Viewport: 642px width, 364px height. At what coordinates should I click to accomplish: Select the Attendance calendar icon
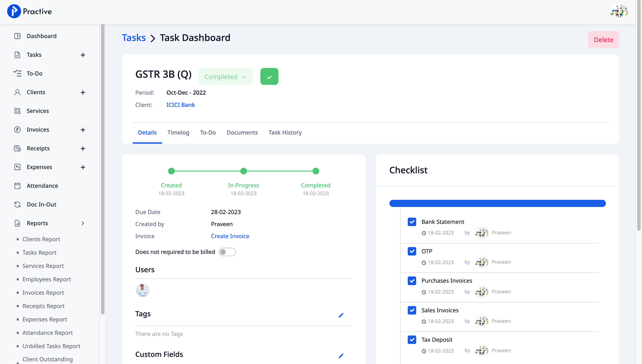coord(17,186)
